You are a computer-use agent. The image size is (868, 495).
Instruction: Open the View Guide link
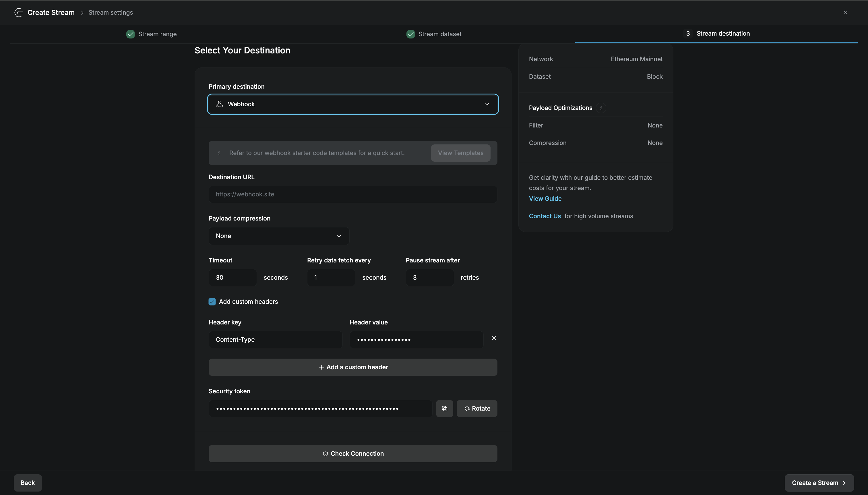click(545, 198)
